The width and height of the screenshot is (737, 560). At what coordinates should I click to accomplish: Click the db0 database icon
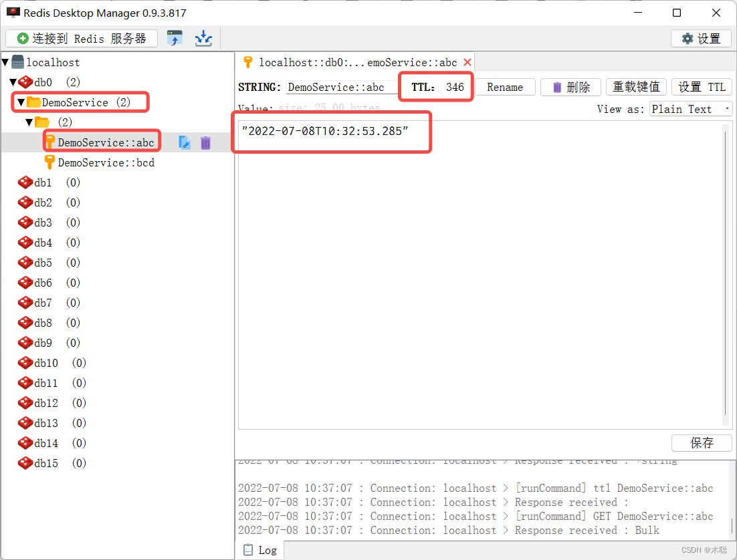25,82
